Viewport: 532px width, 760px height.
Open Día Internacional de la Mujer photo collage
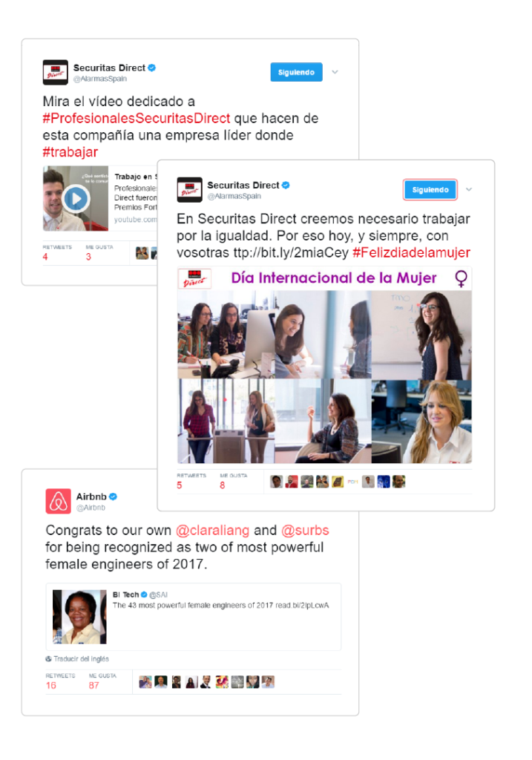point(324,364)
